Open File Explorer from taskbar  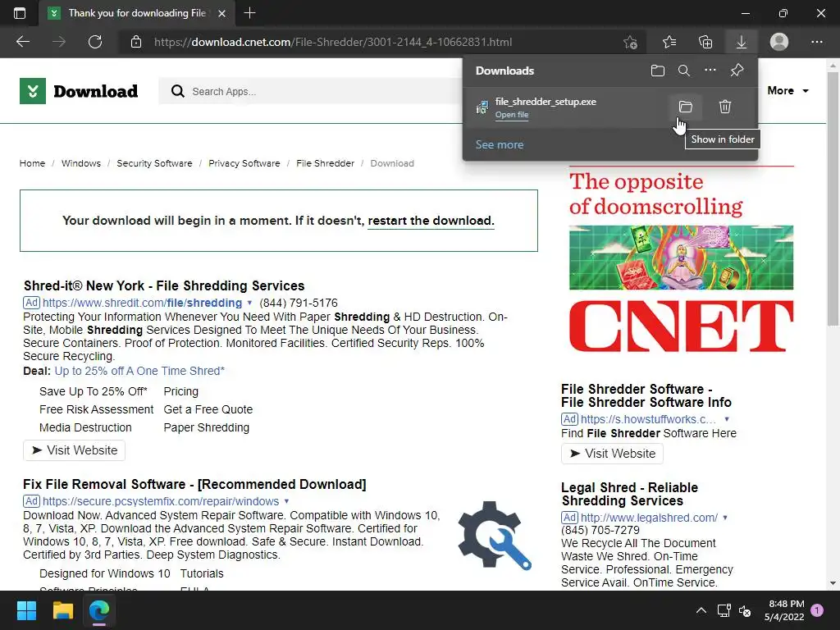coord(62,610)
